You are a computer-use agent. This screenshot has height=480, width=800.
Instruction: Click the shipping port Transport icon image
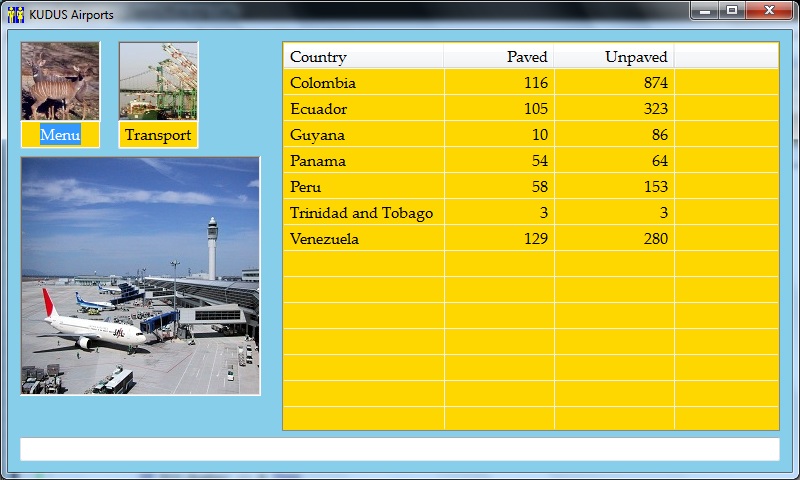(158, 81)
